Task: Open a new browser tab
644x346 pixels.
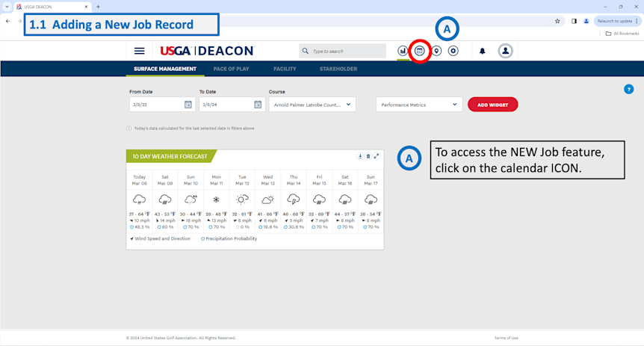Action: 98,7
